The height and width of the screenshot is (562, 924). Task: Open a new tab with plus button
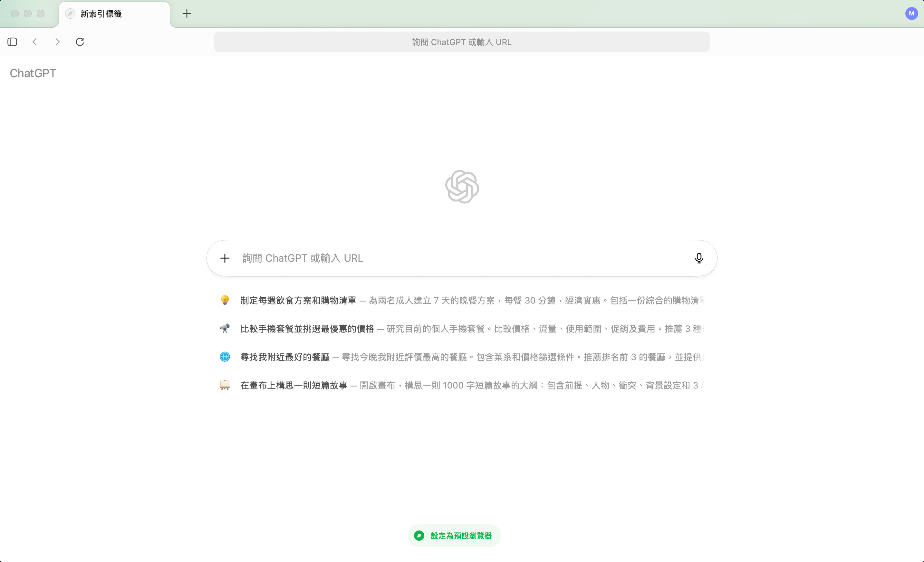click(187, 14)
